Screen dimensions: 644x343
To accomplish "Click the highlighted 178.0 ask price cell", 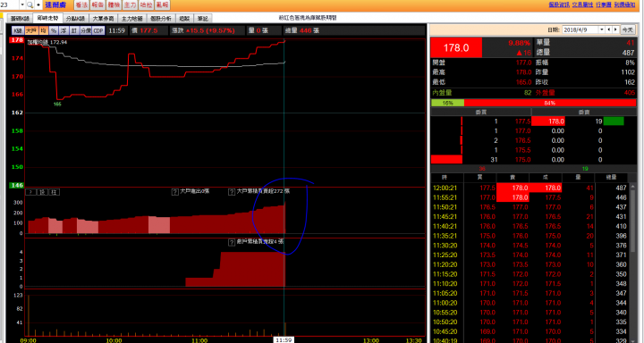I will coord(548,121).
